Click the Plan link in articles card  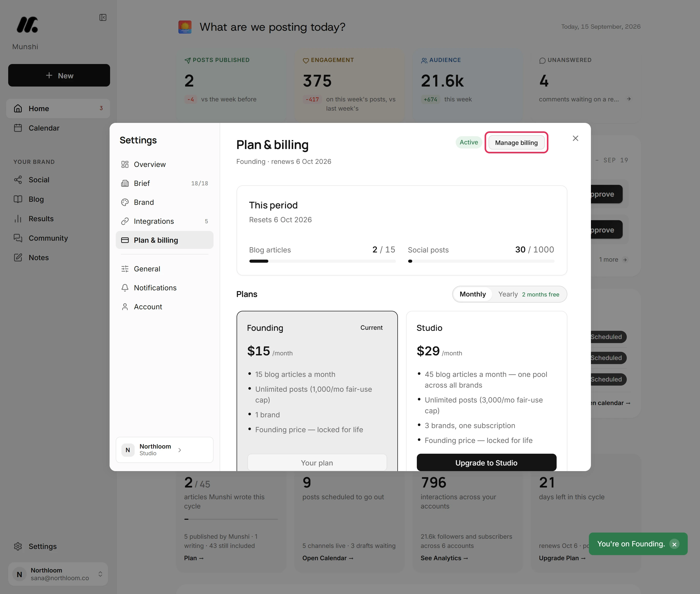[194, 558]
